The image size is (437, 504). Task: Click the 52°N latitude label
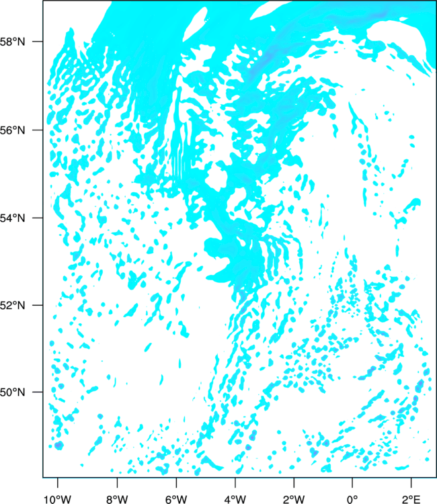[12, 305]
